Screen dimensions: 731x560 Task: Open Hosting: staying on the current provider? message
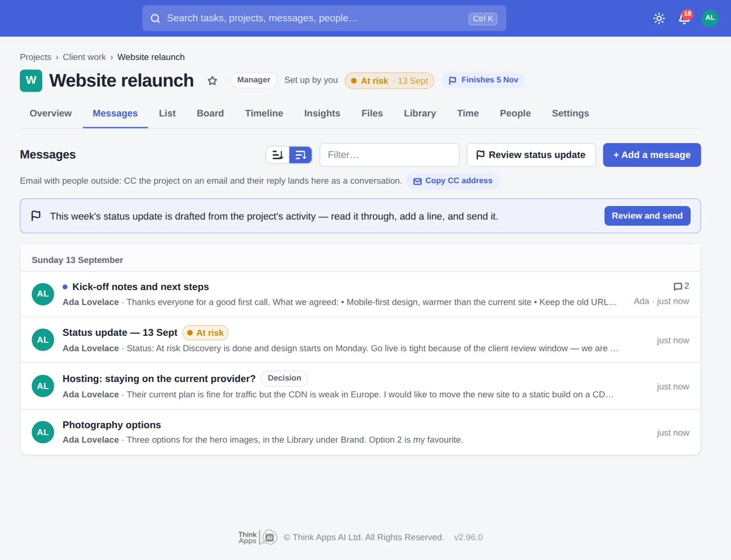360,386
